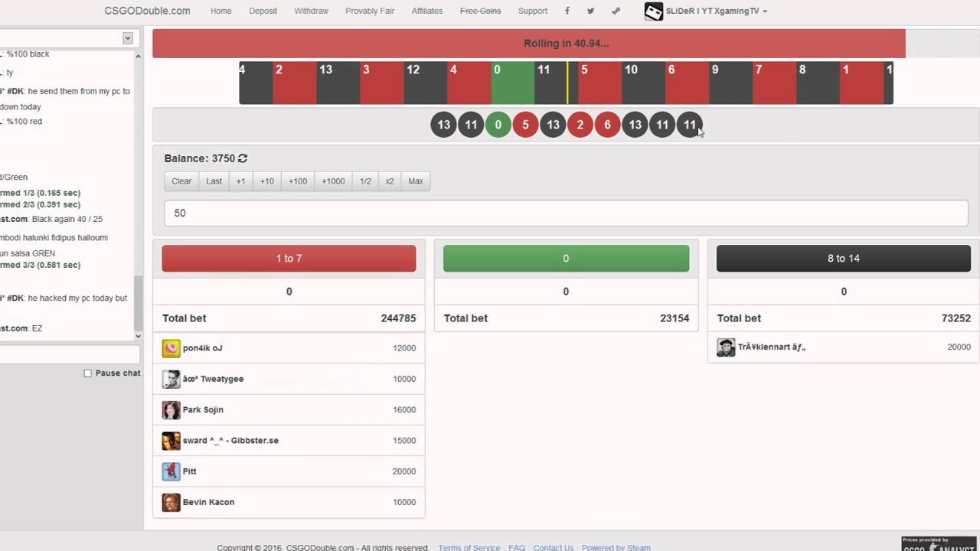
Task: Click the Rolling in countdown progress bar
Action: (x=566, y=44)
